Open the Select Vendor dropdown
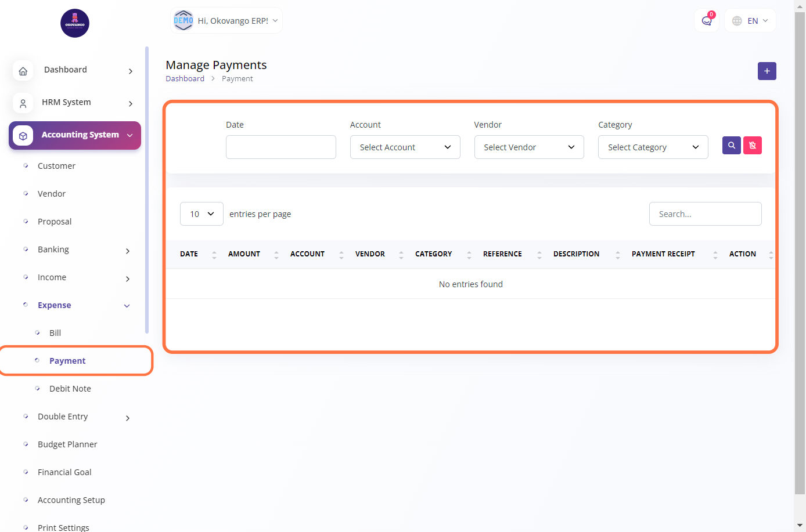 coord(528,147)
